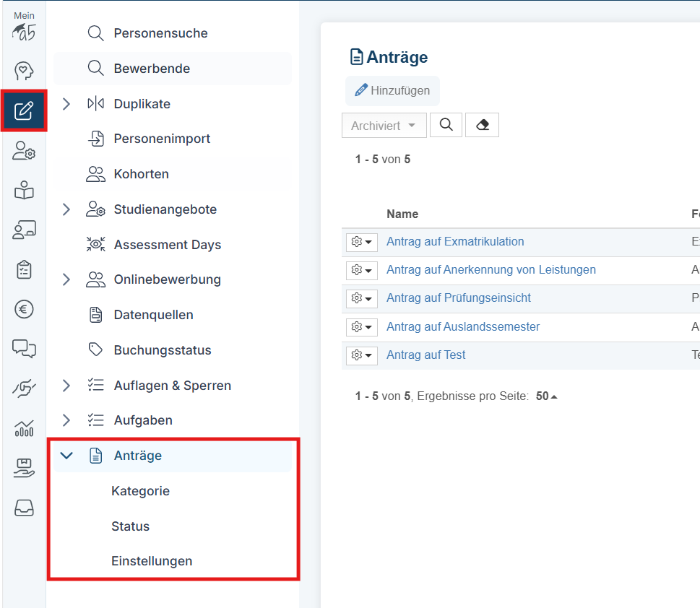Image resolution: width=700 pixels, height=608 pixels.
Task: Open gear menu for Antrag auf Exmatrikulation
Action: point(361,242)
